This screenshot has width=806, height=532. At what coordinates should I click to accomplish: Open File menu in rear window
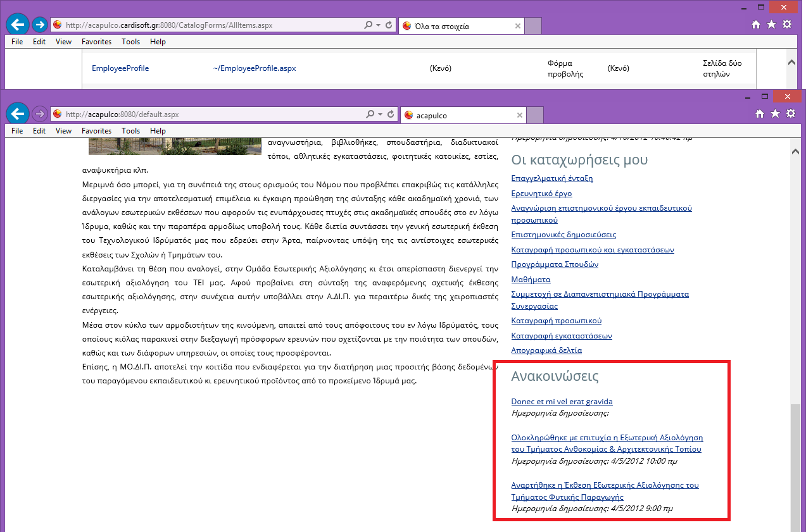click(x=17, y=42)
